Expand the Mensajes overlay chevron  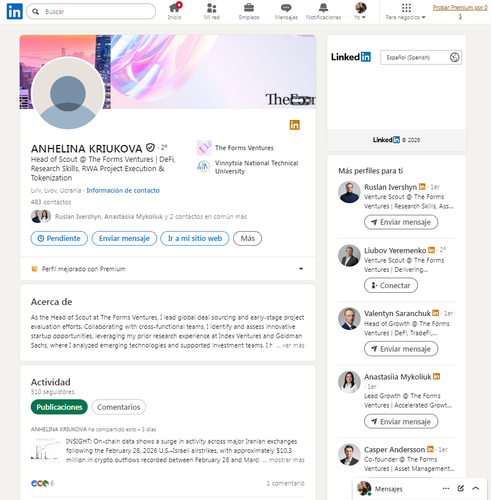[x=476, y=489]
